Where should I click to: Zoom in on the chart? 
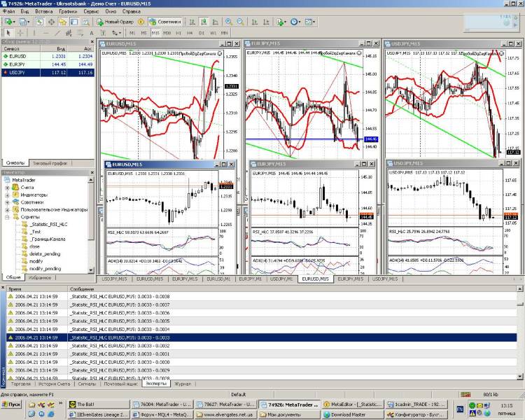pos(229,22)
